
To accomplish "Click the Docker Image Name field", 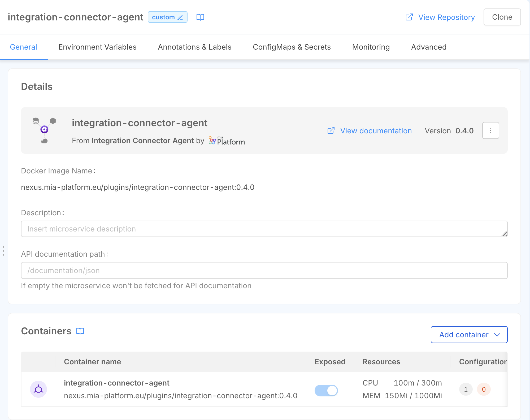I will pos(138,187).
